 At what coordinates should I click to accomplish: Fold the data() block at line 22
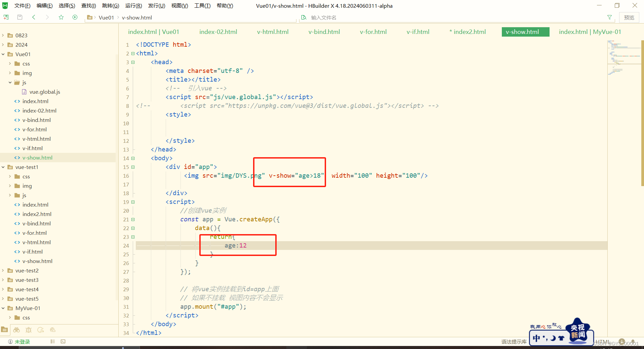(133, 228)
